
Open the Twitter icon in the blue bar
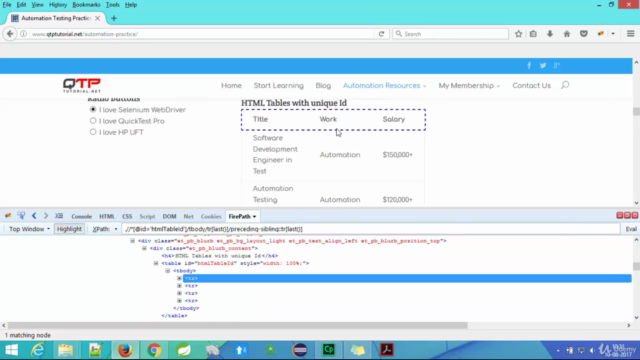pos(543,65)
